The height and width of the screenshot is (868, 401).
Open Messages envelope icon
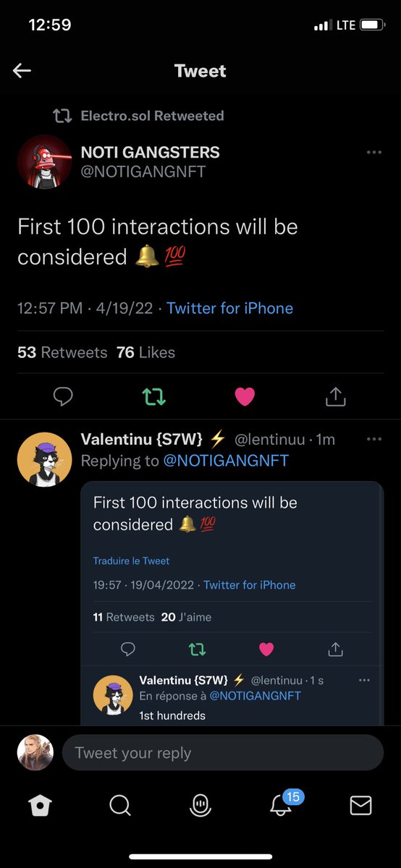pos(360,805)
